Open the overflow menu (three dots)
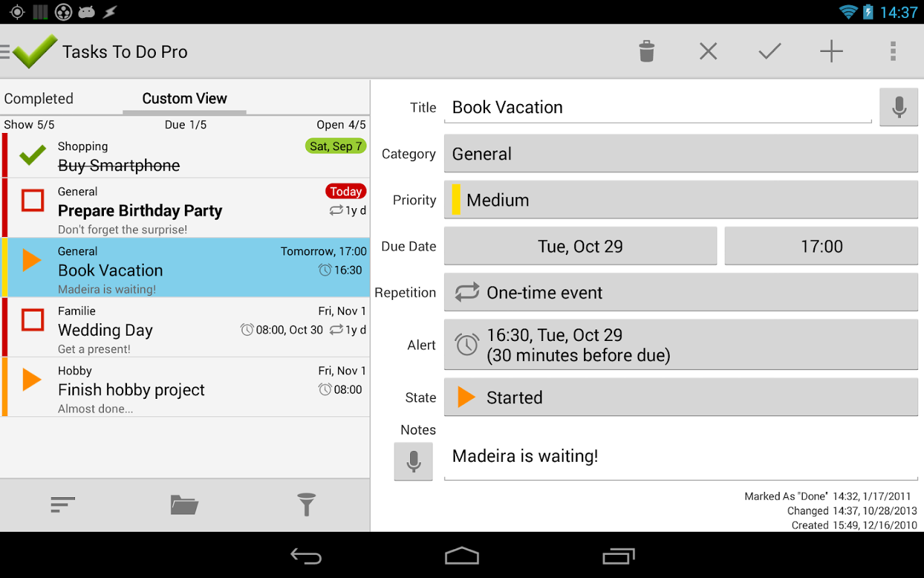This screenshot has width=924, height=578. pyautogui.click(x=893, y=51)
